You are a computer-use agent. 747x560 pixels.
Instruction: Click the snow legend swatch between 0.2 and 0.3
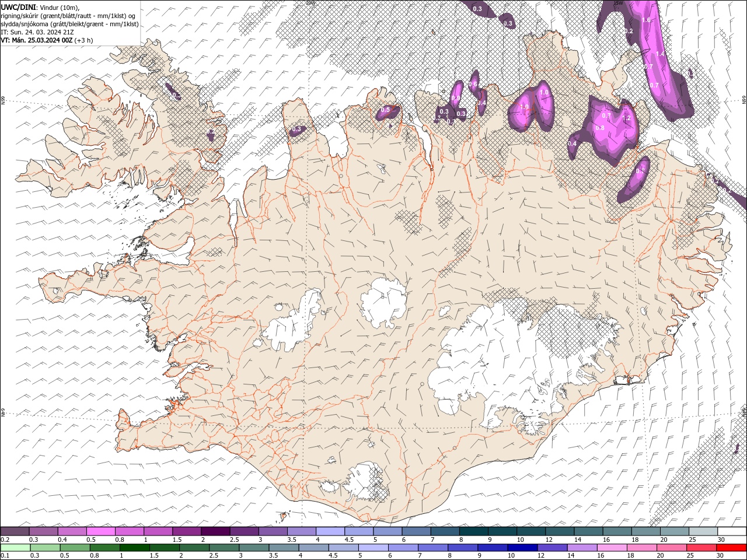(15, 531)
